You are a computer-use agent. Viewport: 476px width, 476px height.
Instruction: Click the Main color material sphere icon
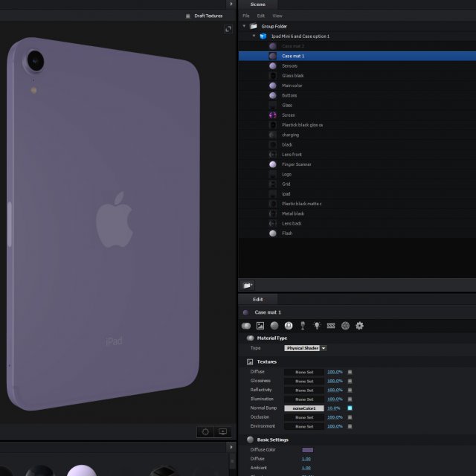273,86
